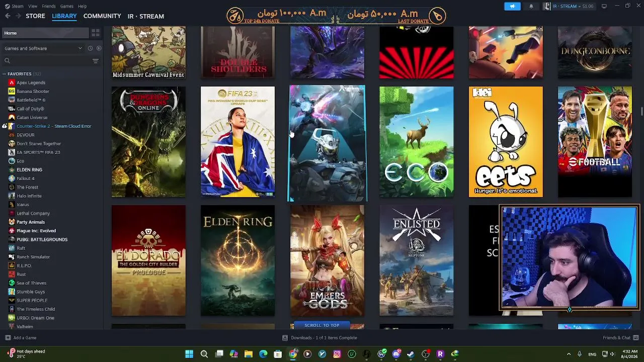Click the Rust icon in the sidebar
The image size is (644, 362).
(x=12, y=275)
